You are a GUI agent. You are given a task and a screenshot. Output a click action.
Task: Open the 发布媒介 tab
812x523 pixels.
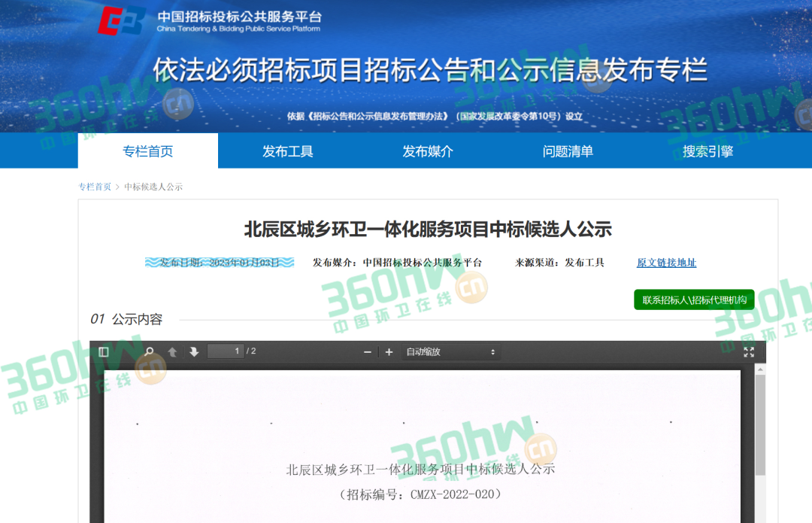pos(428,151)
